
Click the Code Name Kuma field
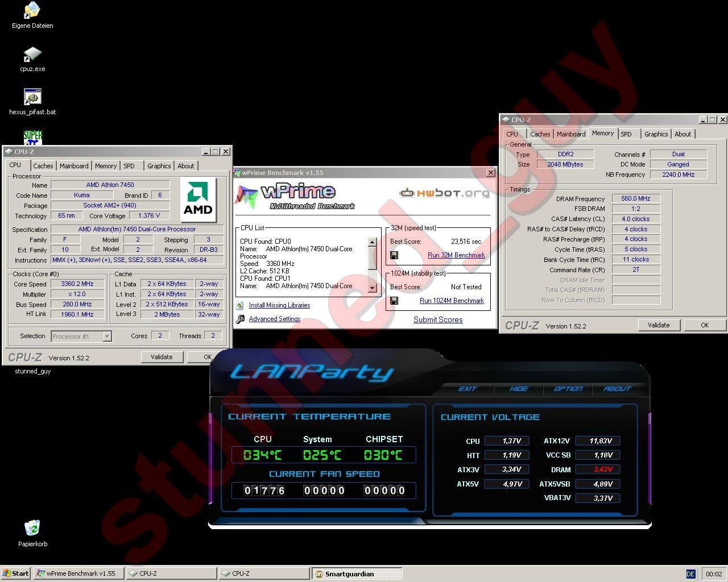(81, 195)
